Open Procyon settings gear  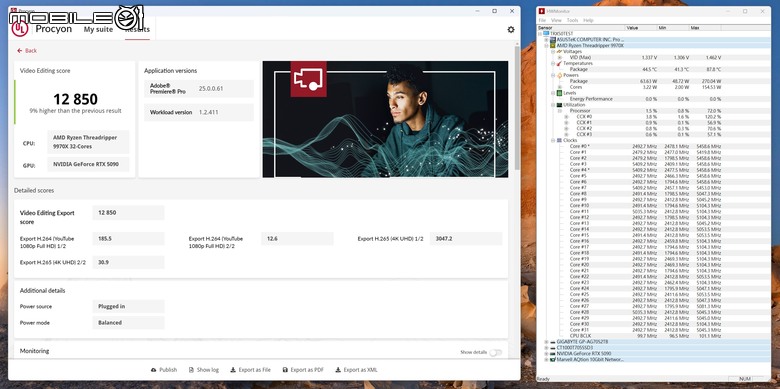tap(511, 29)
